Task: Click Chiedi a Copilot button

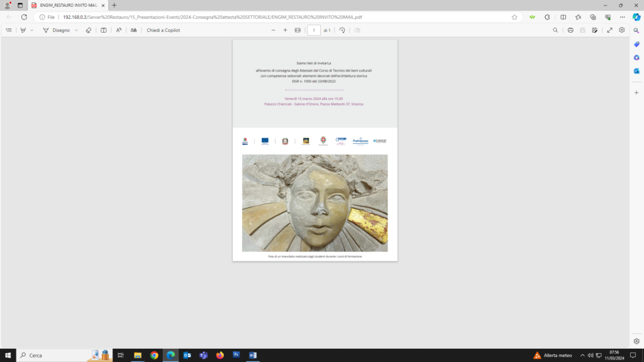Action: pyautogui.click(x=164, y=30)
